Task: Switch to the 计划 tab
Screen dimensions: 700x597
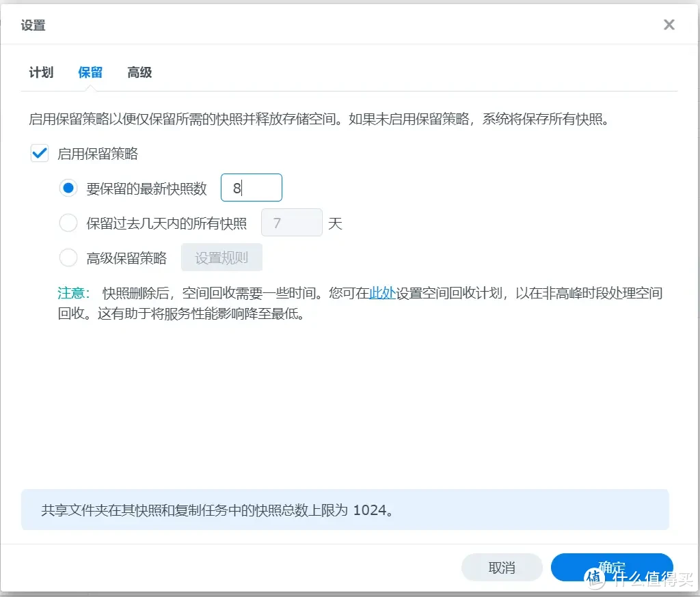Action: pos(41,72)
